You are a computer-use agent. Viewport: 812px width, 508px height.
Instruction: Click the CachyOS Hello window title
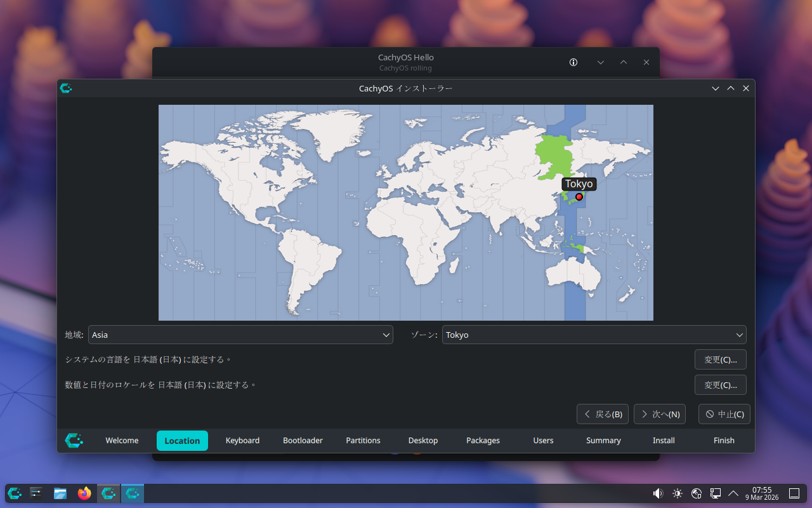[406, 57]
